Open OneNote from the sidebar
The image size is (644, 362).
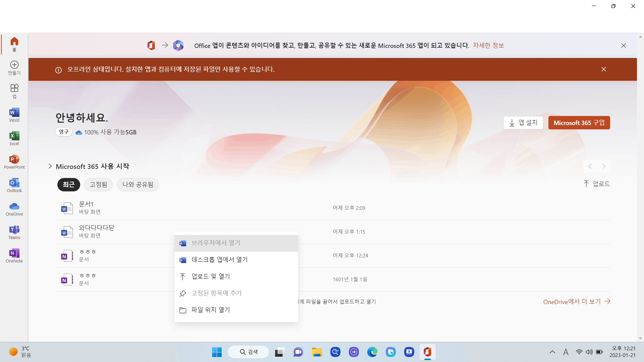click(x=14, y=256)
